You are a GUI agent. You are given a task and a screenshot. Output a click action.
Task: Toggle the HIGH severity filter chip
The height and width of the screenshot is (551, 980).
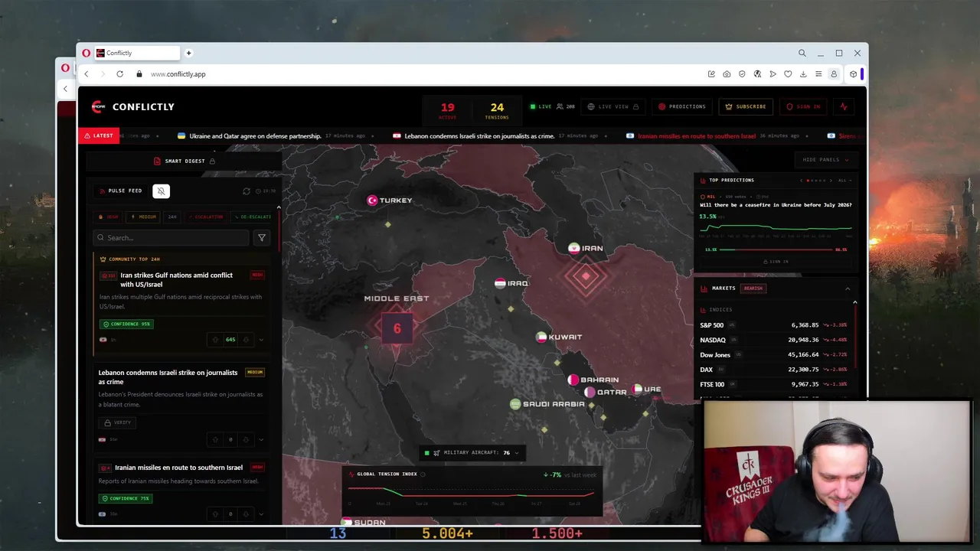109,217
